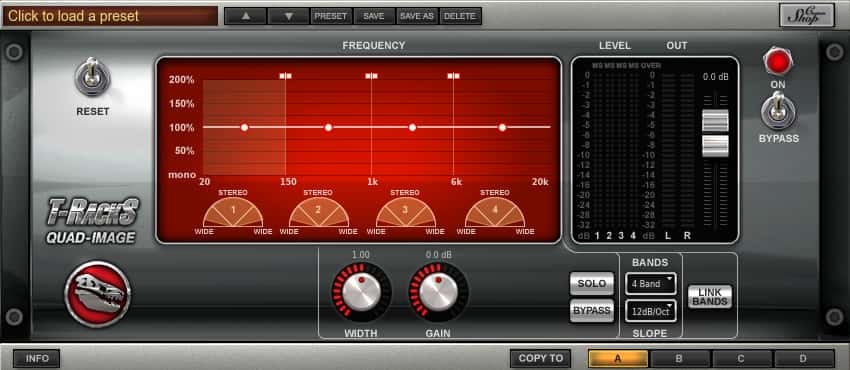
Task: Select band 1 stereo width fan
Action: [233, 212]
